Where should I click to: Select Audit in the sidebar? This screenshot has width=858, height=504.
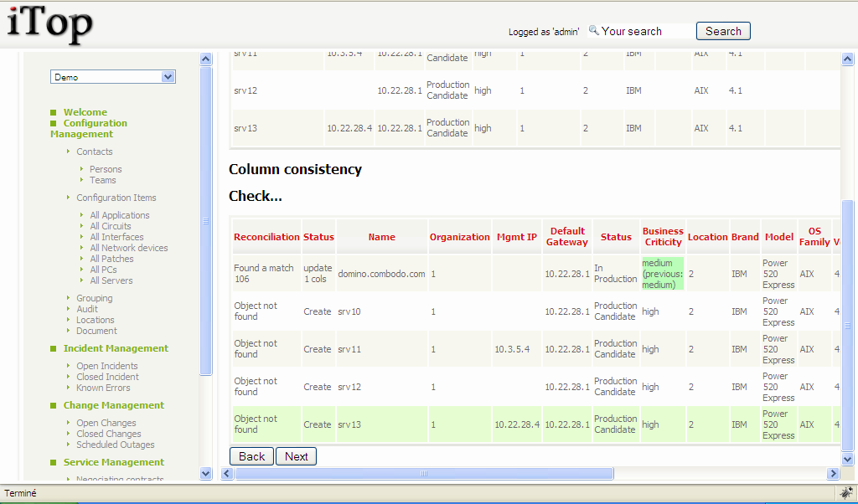point(87,309)
